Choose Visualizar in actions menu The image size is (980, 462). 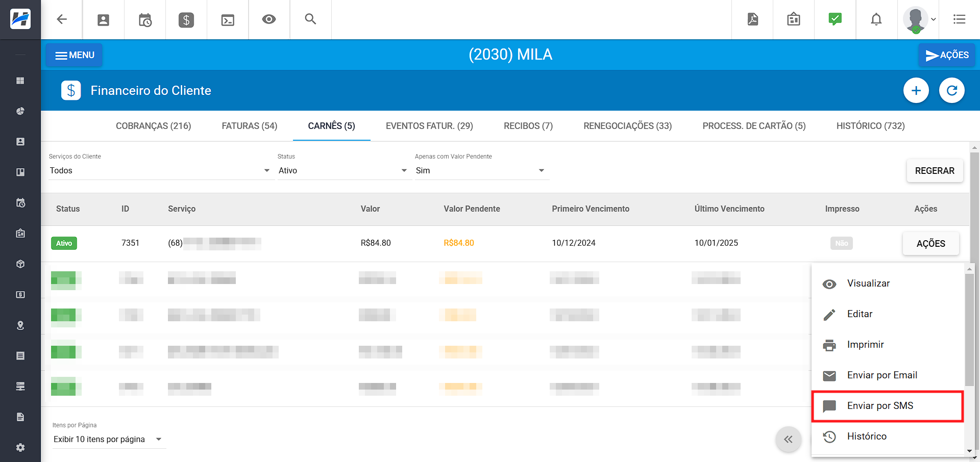pos(887,284)
